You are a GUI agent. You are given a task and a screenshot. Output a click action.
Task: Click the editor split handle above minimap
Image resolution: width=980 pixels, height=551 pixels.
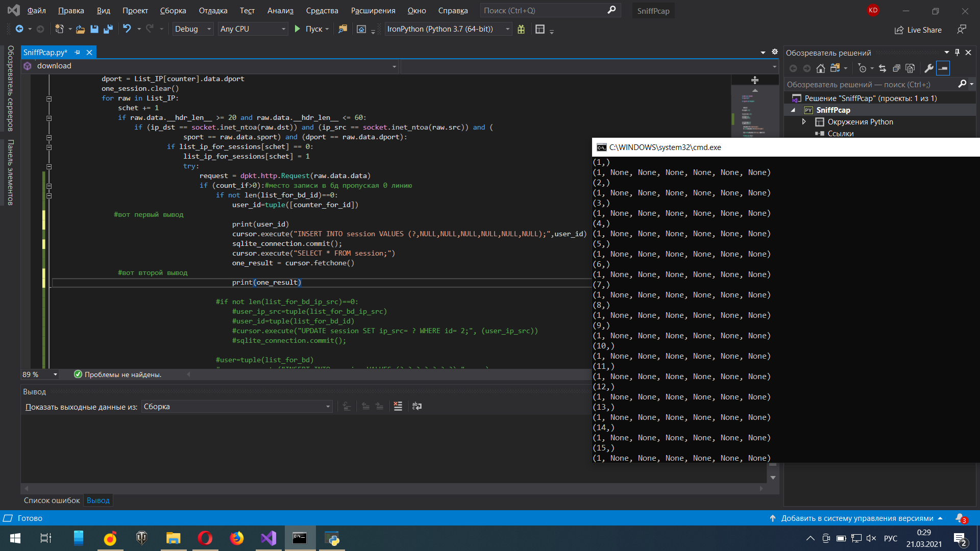[755, 80]
